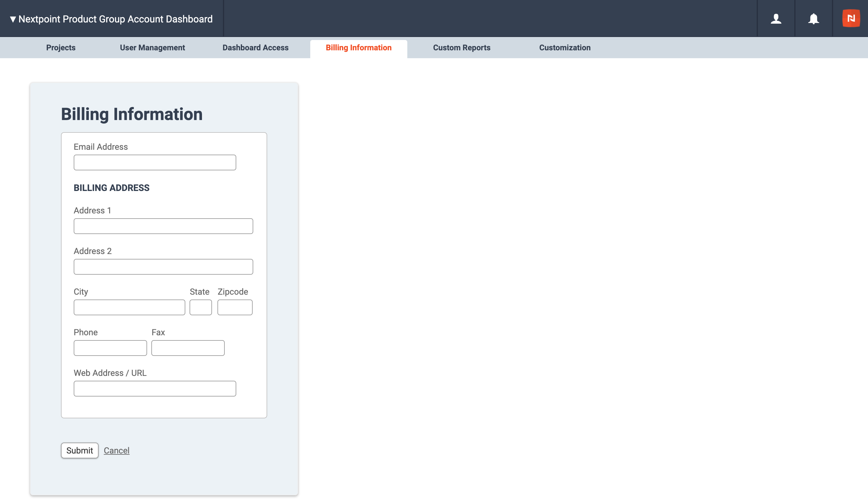Open the Custom Reports tab
The height and width of the screenshot is (502, 868).
coord(462,48)
